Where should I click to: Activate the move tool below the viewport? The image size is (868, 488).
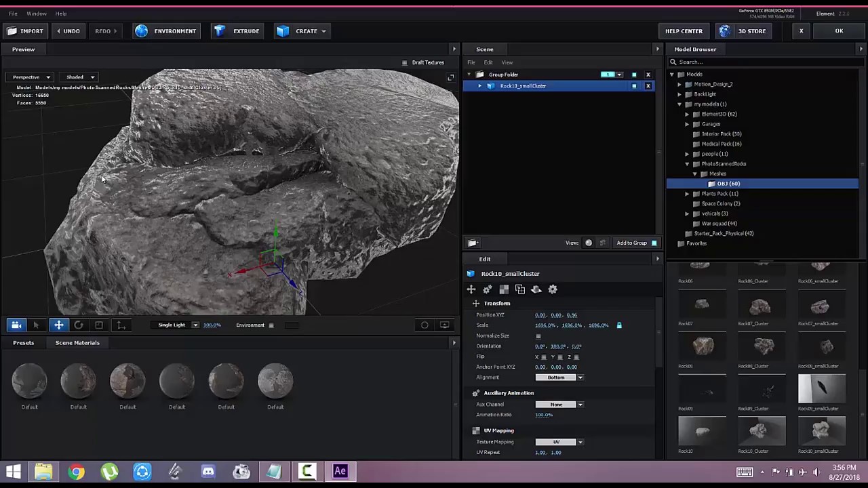point(59,325)
